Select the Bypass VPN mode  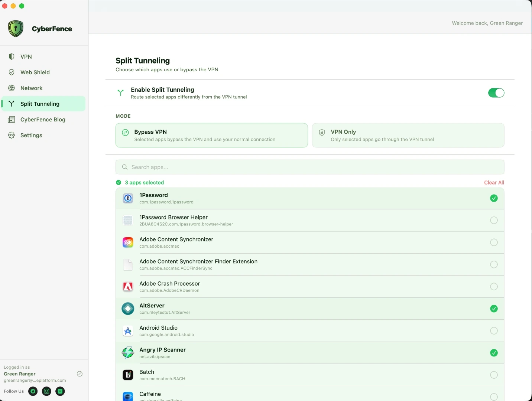(212, 136)
